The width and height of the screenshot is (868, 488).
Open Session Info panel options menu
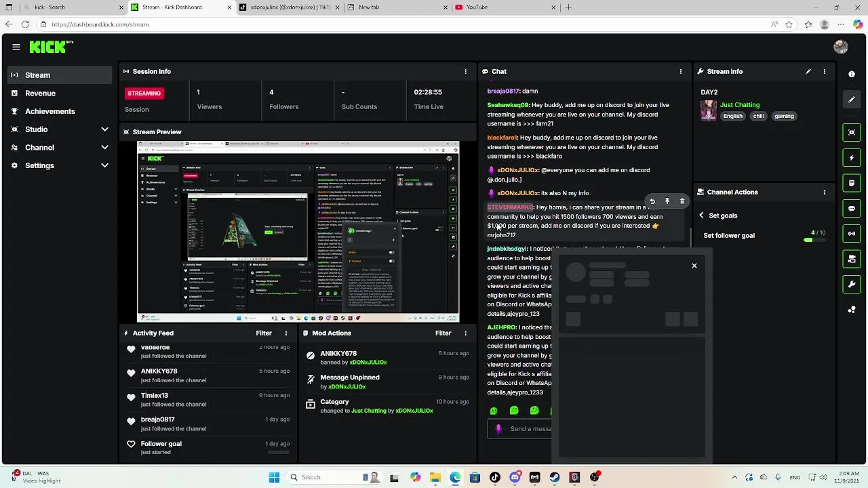465,71
